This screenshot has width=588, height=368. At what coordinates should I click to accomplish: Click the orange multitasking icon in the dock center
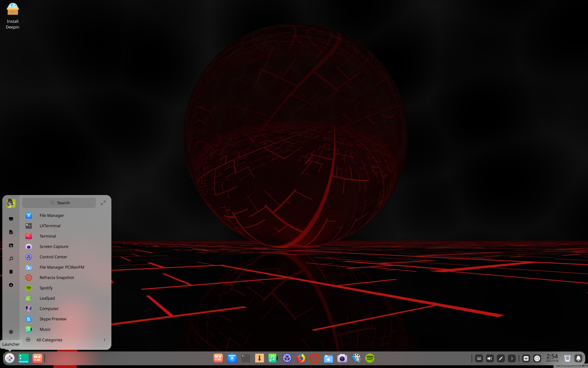218,358
